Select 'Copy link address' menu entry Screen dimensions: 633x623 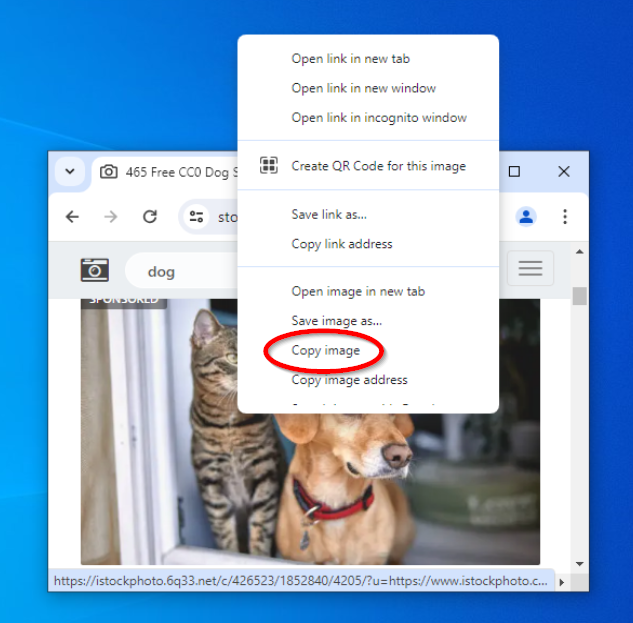click(x=341, y=244)
